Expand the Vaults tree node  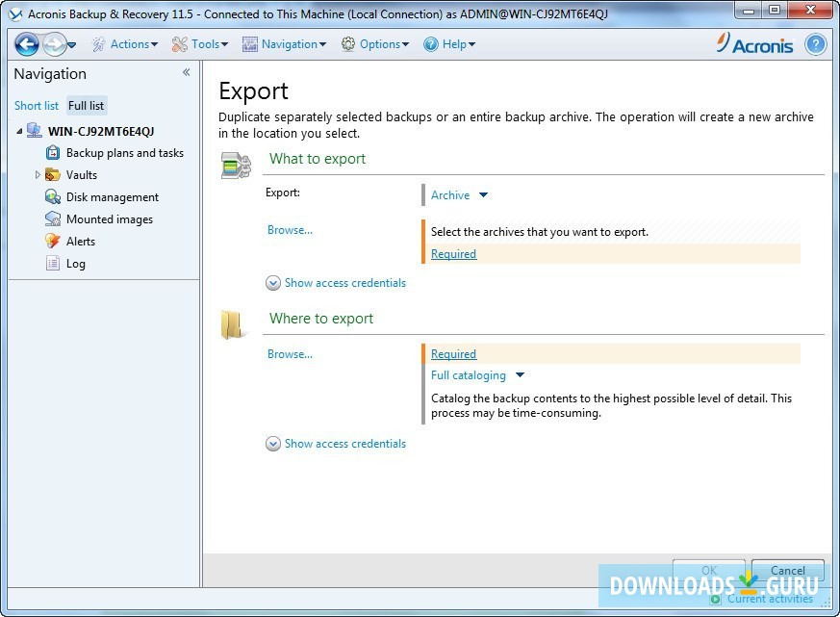pyautogui.click(x=39, y=174)
